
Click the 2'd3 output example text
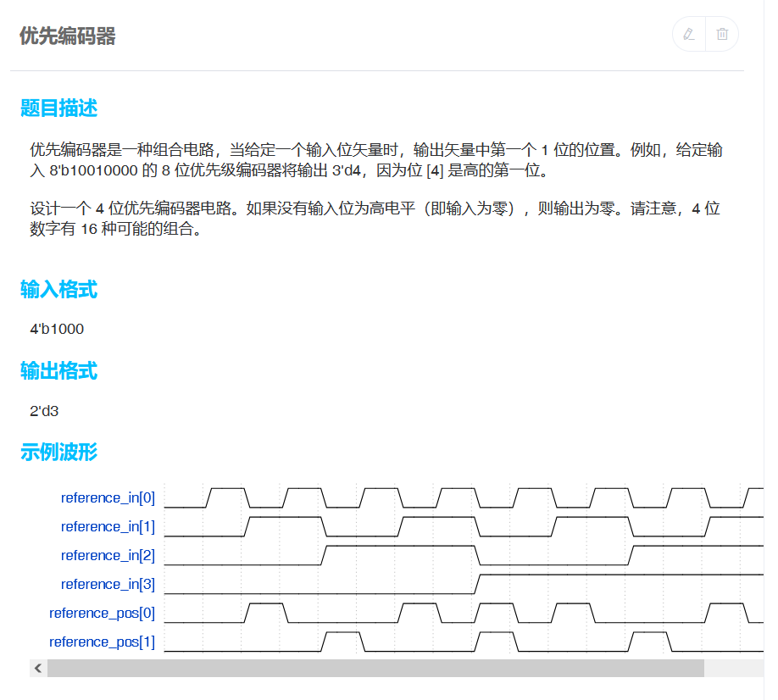pyautogui.click(x=44, y=411)
